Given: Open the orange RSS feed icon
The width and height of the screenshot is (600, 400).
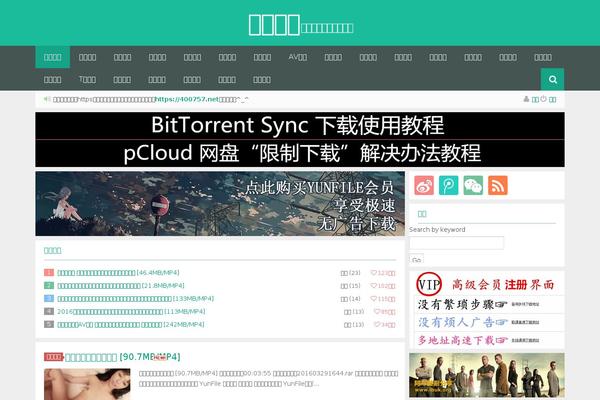Looking at the screenshot, I should coord(497,186).
